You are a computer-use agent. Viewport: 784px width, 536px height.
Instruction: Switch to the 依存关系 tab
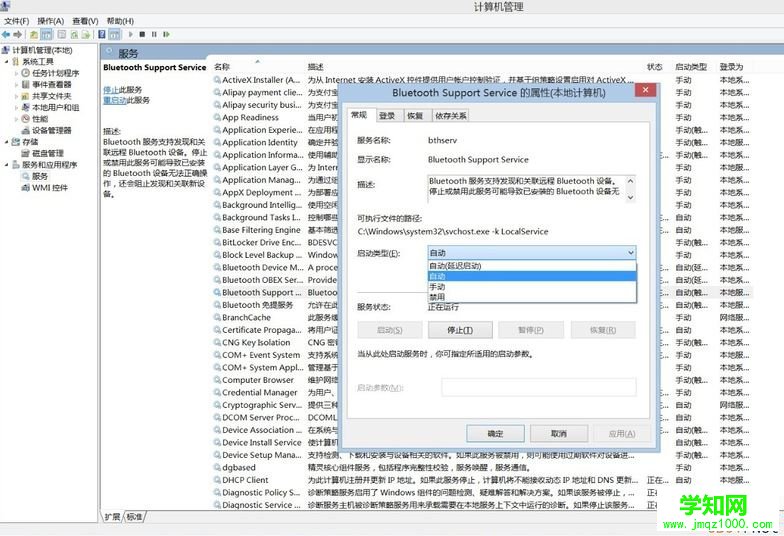coord(450,116)
